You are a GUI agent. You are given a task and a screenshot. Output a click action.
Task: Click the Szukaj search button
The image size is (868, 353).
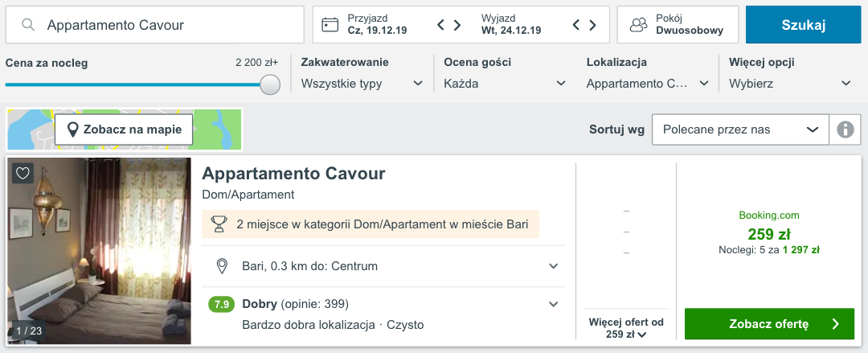[x=803, y=25]
